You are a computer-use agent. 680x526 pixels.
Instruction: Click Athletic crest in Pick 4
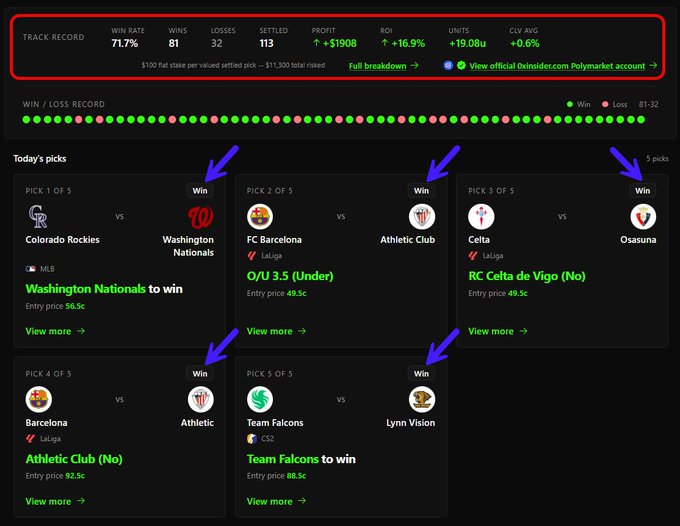click(x=201, y=399)
